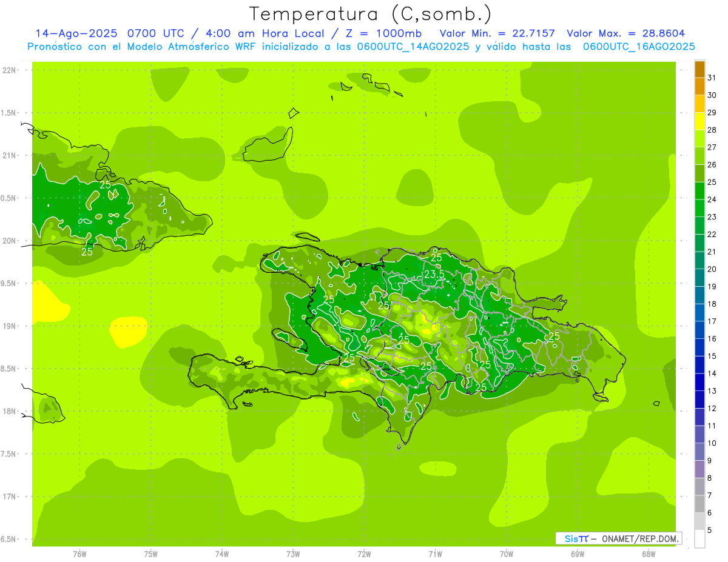Click the '70W' longitude axis label
Viewport: 728px width, 562px height.
coord(507,554)
